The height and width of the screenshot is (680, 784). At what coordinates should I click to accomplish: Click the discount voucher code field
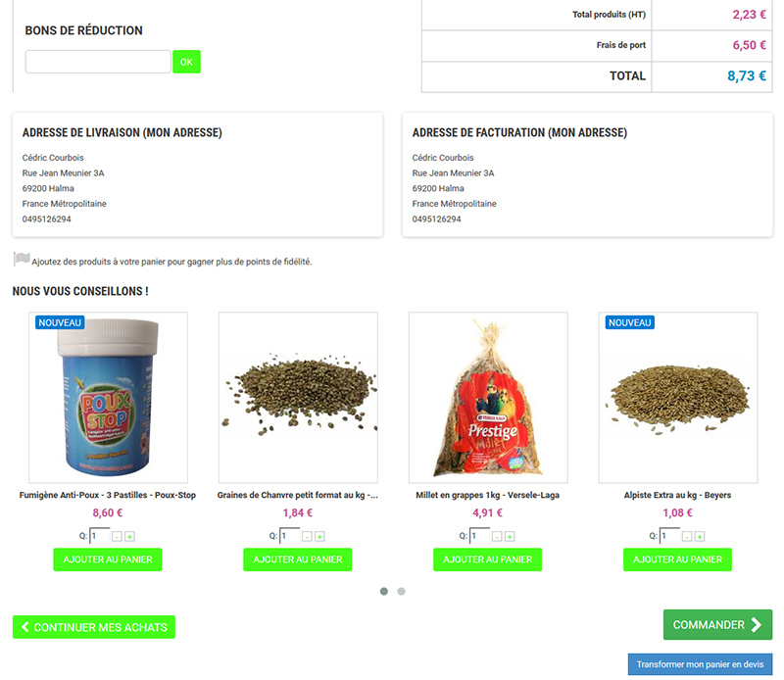point(98,62)
